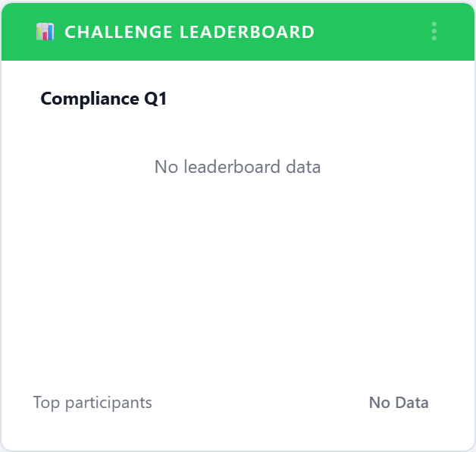Click the empty-state text in card center
The width and height of the screenshot is (476, 452).
(x=237, y=167)
